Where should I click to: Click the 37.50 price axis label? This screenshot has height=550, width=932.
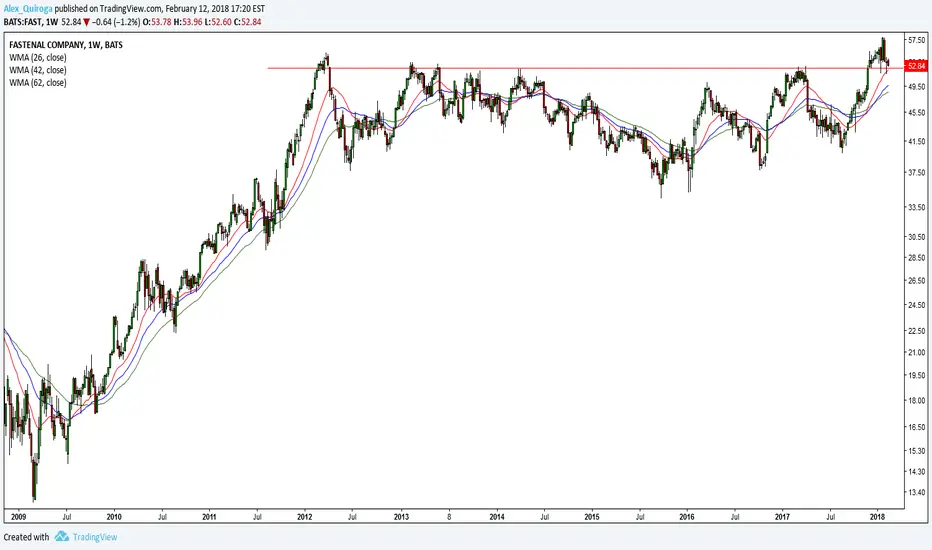click(917, 172)
